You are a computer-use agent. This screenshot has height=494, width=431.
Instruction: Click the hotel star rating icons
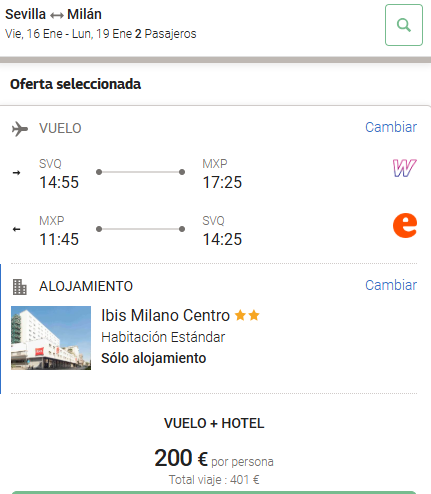247,315
